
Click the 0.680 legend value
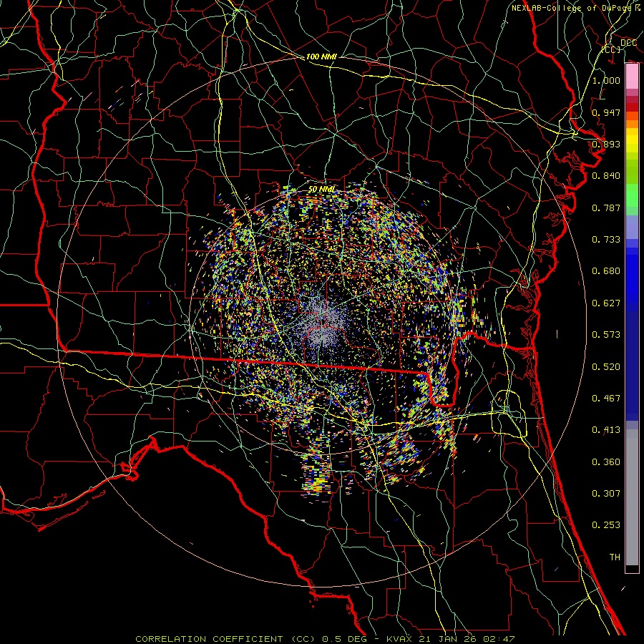point(606,271)
